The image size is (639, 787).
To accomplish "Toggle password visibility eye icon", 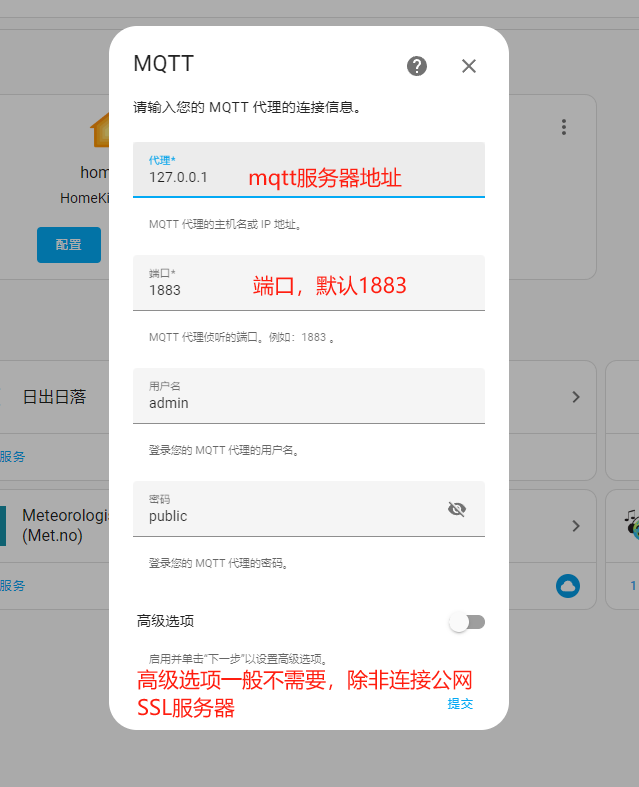I will tap(457, 509).
